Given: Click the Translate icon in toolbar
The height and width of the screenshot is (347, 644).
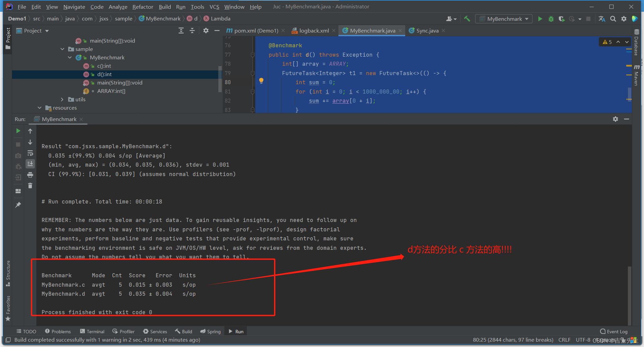Looking at the screenshot, I should point(602,19).
